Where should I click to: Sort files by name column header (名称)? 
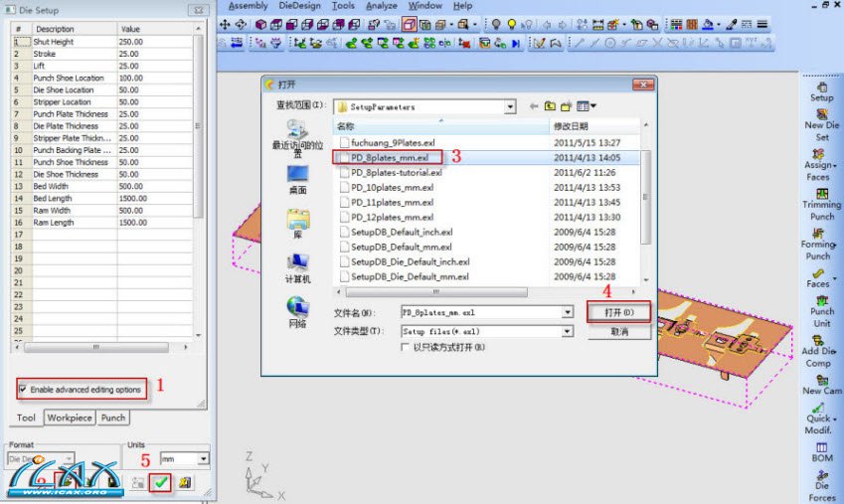(440, 126)
